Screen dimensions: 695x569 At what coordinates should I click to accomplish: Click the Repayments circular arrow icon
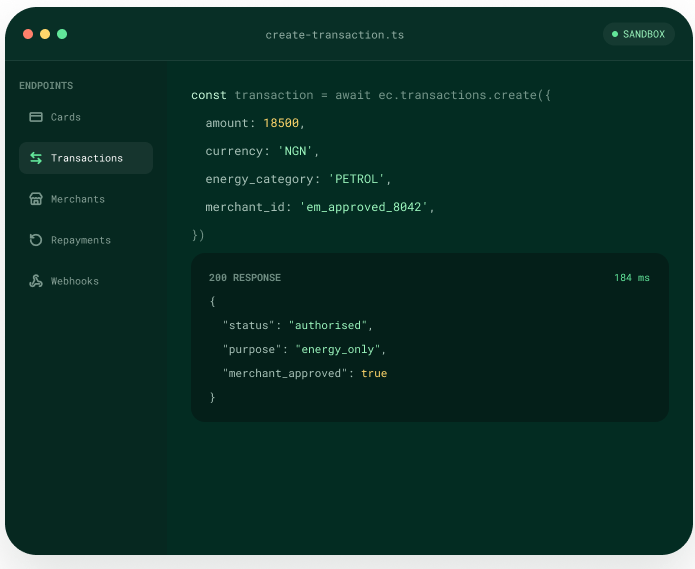[x=36, y=240]
